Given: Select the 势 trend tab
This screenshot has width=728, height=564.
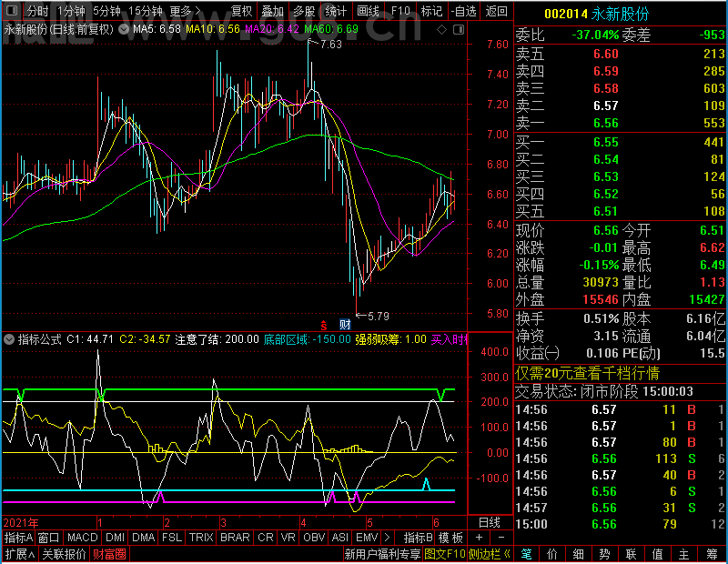Looking at the screenshot, I should pyautogui.click(x=604, y=554).
